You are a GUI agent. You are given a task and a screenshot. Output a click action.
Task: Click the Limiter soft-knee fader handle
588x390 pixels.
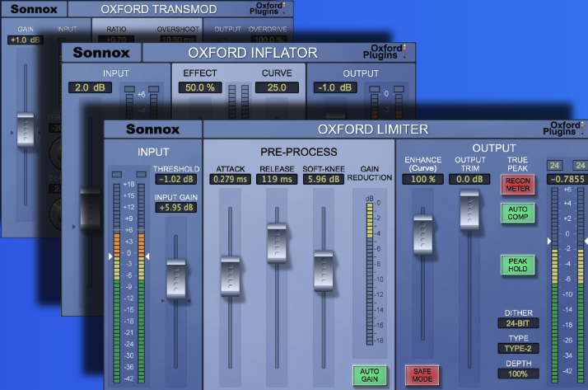click(324, 270)
